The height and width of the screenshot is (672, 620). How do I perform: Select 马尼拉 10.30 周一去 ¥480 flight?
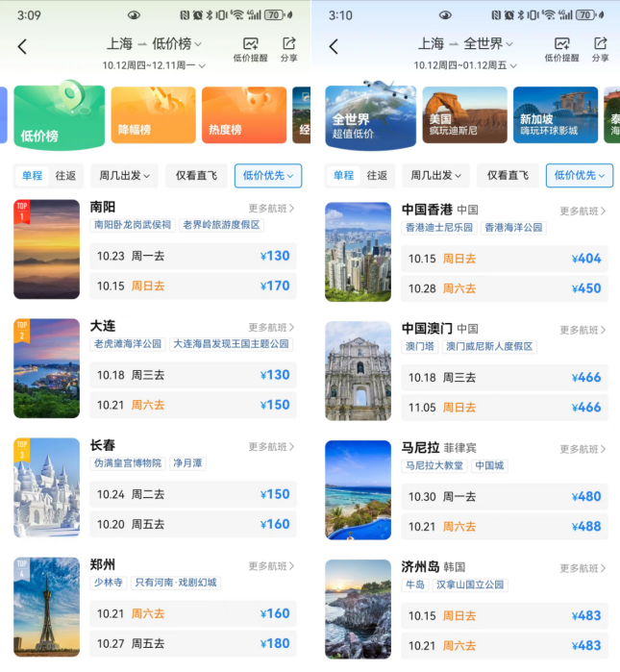point(505,497)
